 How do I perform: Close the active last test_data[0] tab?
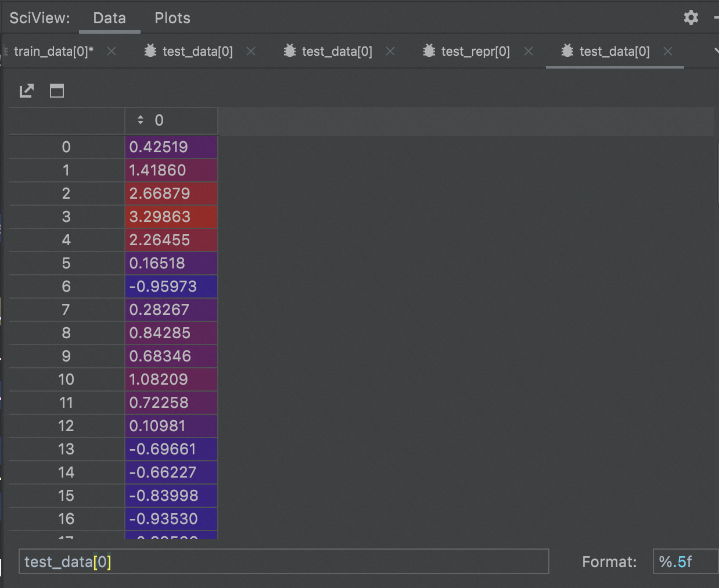668,51
